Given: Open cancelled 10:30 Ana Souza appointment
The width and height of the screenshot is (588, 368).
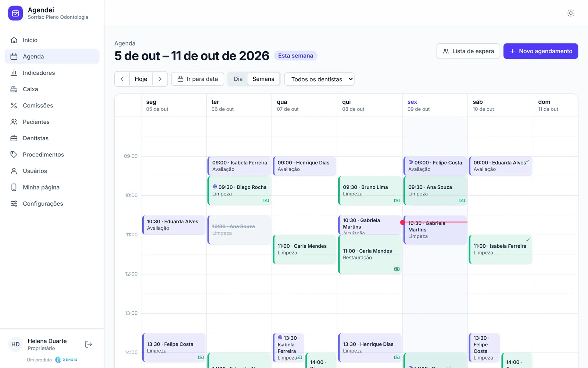Looking at the screenshot, I should click(239, 230).
